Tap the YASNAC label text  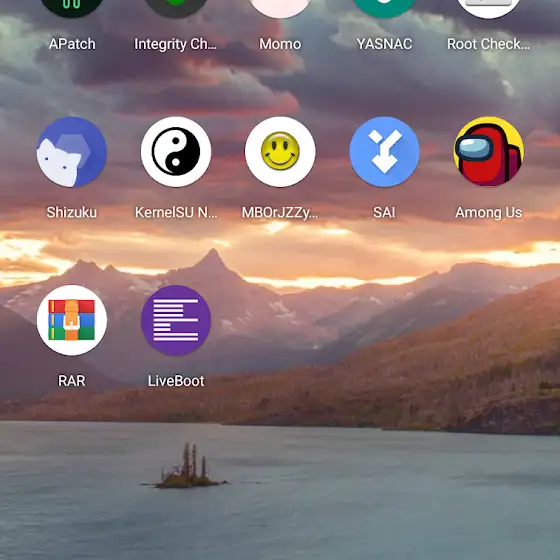pyautogui.click(x=384, y=44)
